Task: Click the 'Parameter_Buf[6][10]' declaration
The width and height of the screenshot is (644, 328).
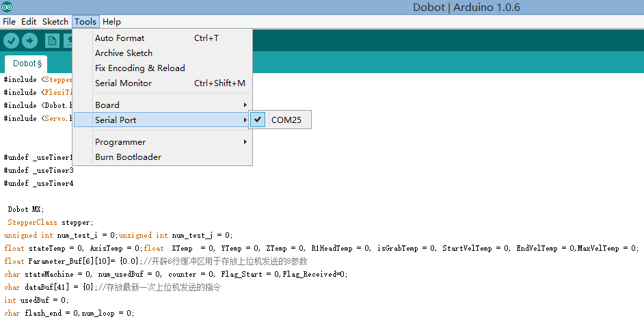Action: coord(68,261)
